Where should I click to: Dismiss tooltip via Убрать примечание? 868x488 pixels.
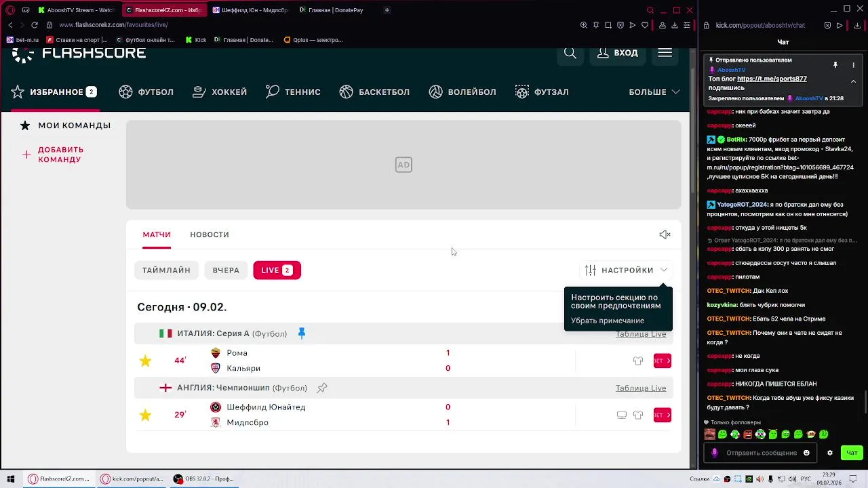[608, 321]
